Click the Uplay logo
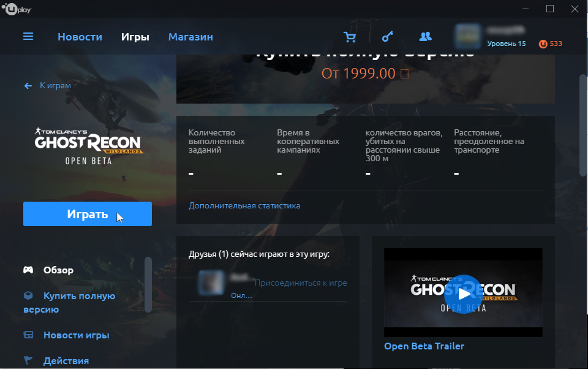 pos(17,9)
